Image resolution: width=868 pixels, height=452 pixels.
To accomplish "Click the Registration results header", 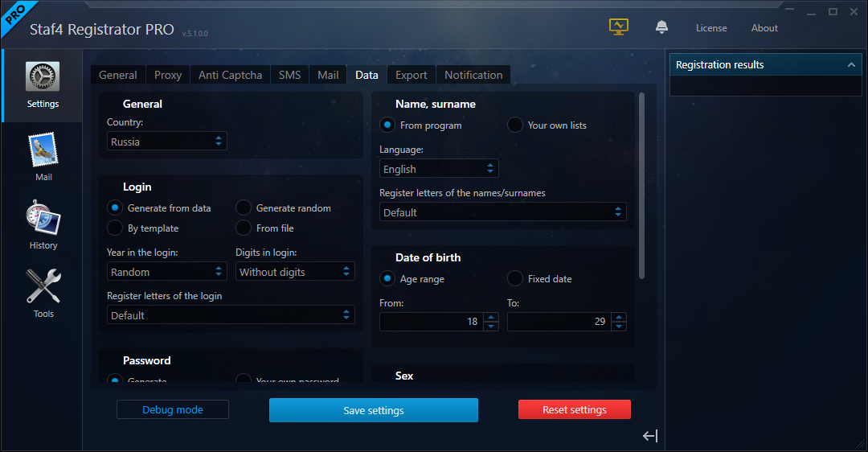I will (766, 65).
